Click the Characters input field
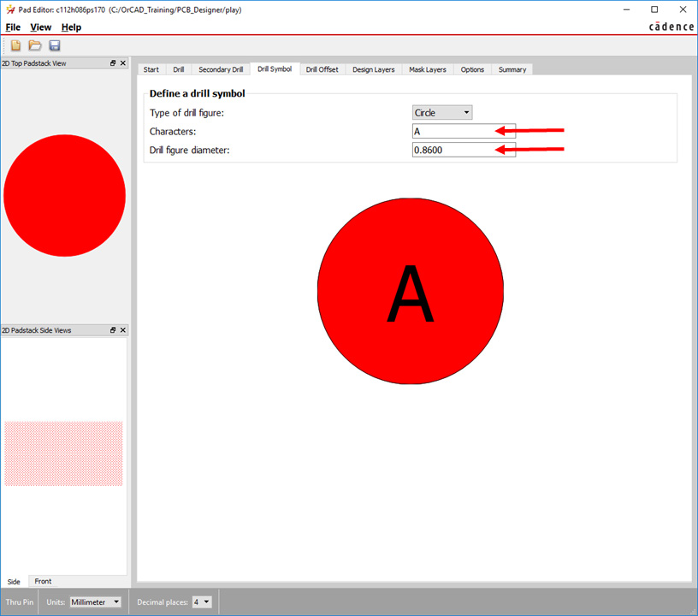The image size is (698, 616). (x=464, y=131)
